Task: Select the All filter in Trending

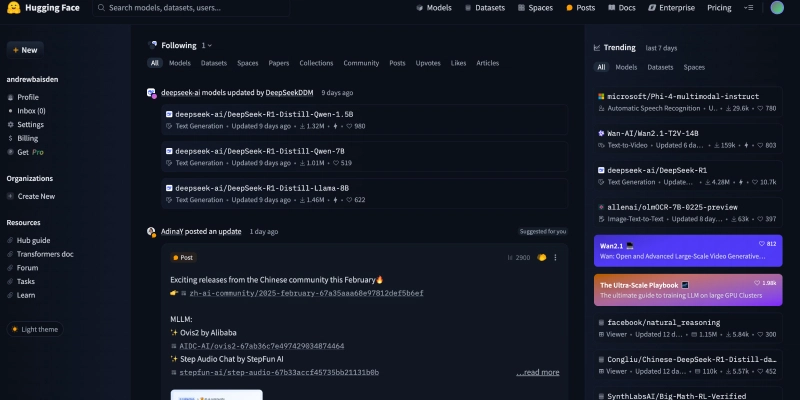Action: tap(601, 67)
